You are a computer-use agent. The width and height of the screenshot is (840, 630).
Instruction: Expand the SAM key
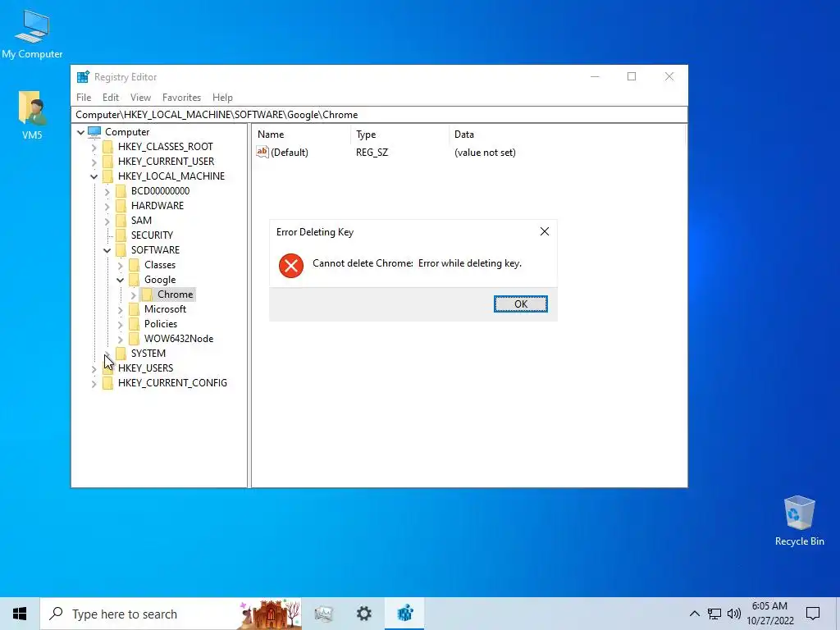(x=107, y=221)
